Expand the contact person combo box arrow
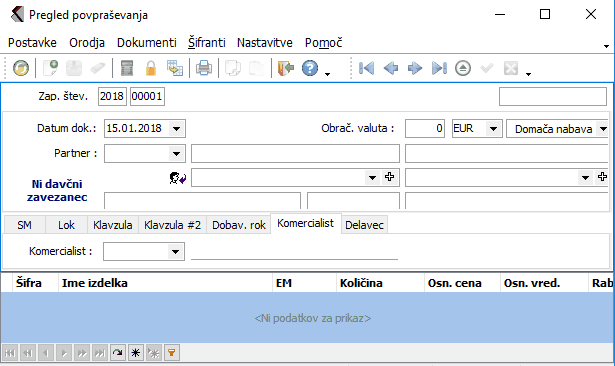Viewport: 615px width, 366px height. pos(372,178)
